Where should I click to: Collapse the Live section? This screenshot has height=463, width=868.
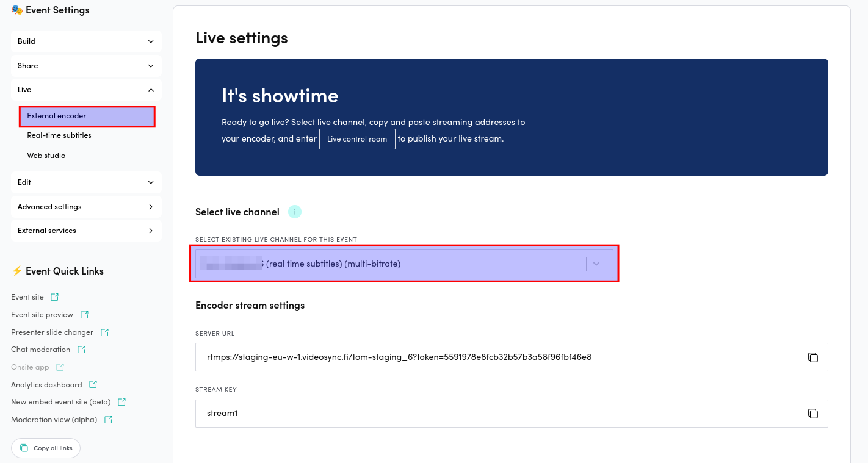point(85,89)
